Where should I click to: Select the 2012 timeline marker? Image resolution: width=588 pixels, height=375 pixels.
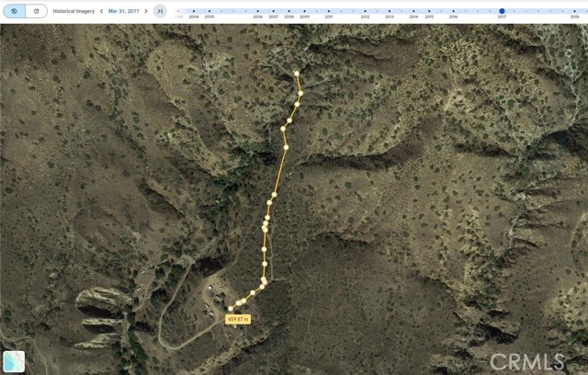[366, 11]
